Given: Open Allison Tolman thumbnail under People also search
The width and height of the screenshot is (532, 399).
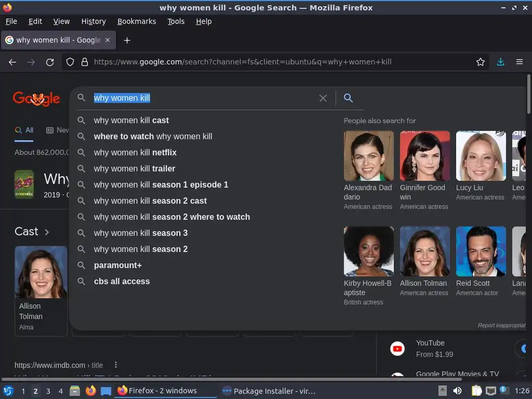Looking at the screenshot, I should coord(425,251).
